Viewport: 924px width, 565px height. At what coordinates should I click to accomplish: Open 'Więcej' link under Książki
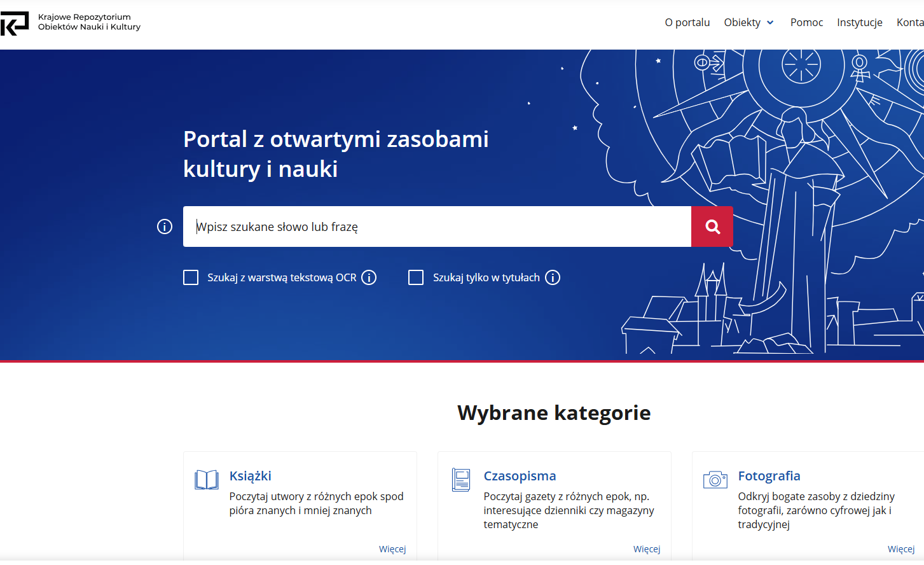pos(392,548)
